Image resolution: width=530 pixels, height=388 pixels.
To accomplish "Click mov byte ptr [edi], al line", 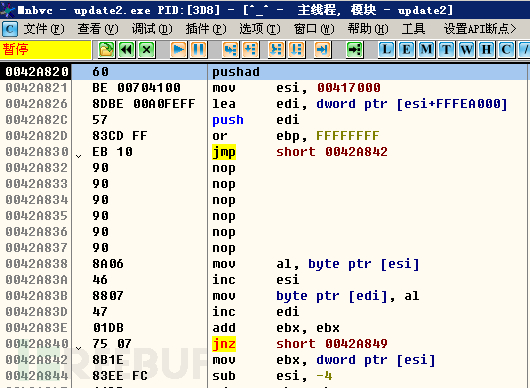I will (x=316, y=296).
